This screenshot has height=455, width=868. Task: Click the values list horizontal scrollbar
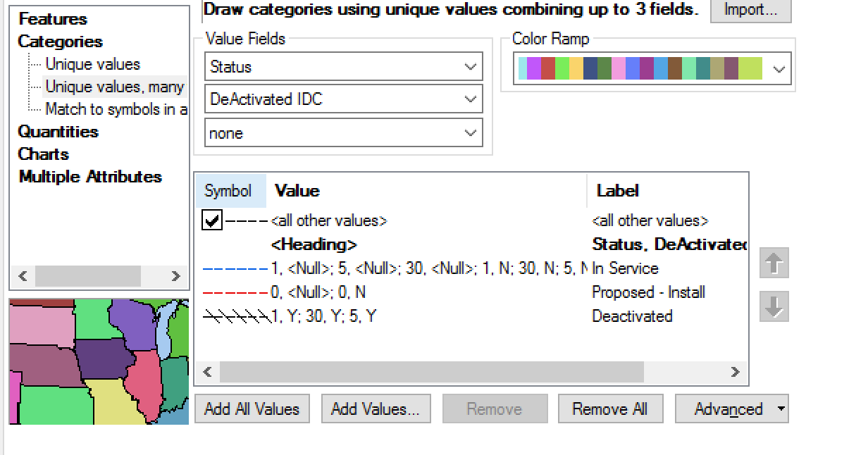tap(430, 371)
